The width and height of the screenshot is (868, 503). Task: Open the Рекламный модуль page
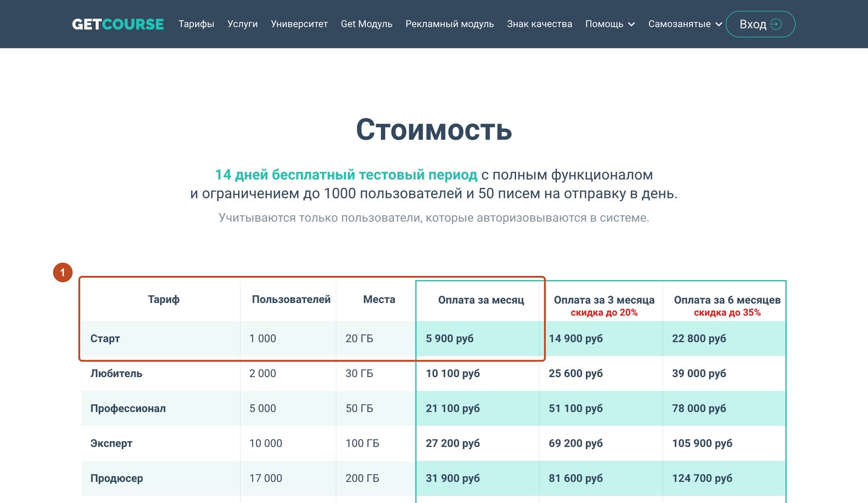(x=450, y=24)
